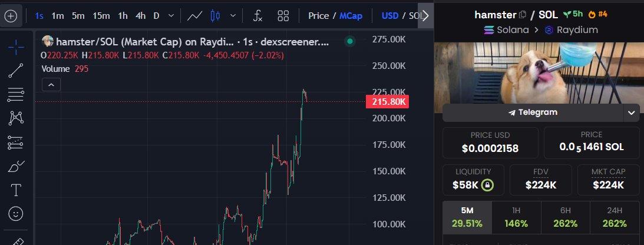Switch to the 15m timeframe
Screen dimensions: 644x245
coord(101,16)
